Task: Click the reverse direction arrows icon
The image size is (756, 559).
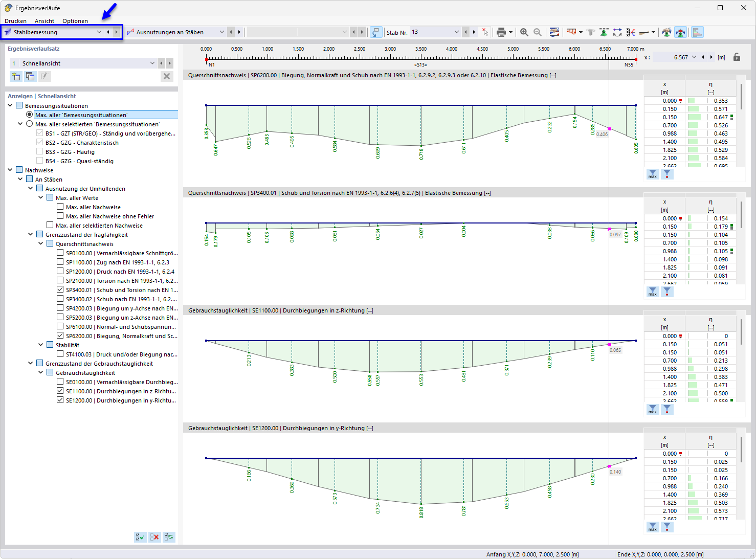Action: [x=617, y=32]
